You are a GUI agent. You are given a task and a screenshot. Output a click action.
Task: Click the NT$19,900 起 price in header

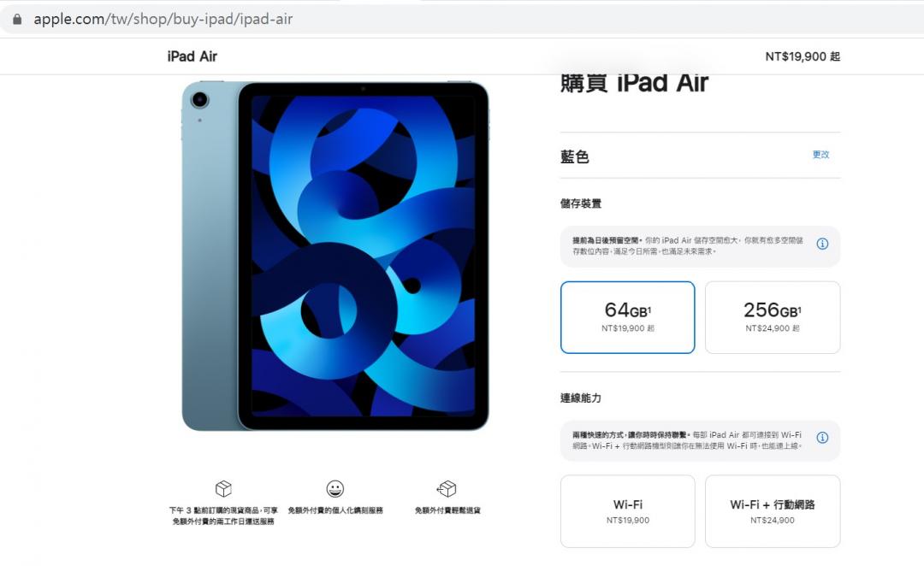click(x=803, y=56)
